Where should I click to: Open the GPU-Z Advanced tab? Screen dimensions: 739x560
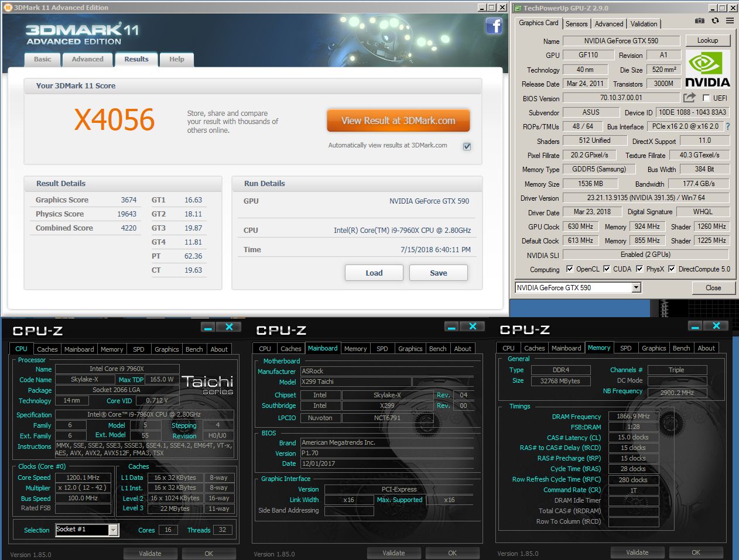click(x=609, y=24)
